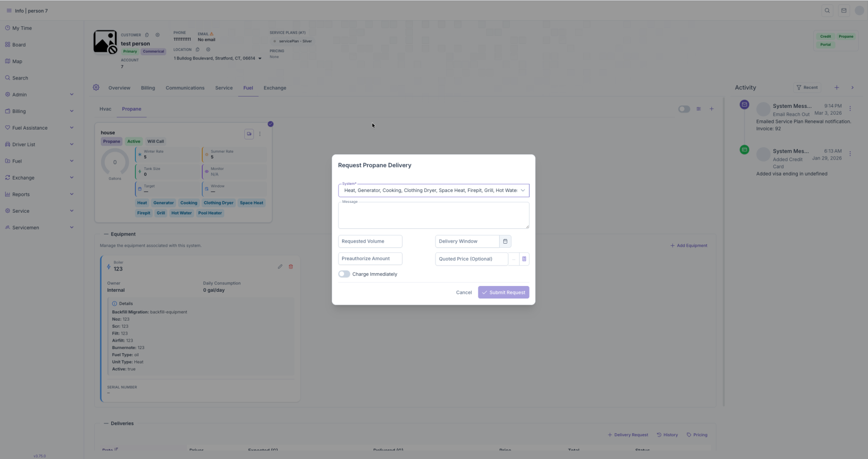Select the Hvac sub-tab
This screenshot has height=459, width=868.
click(x=105, y=109)
